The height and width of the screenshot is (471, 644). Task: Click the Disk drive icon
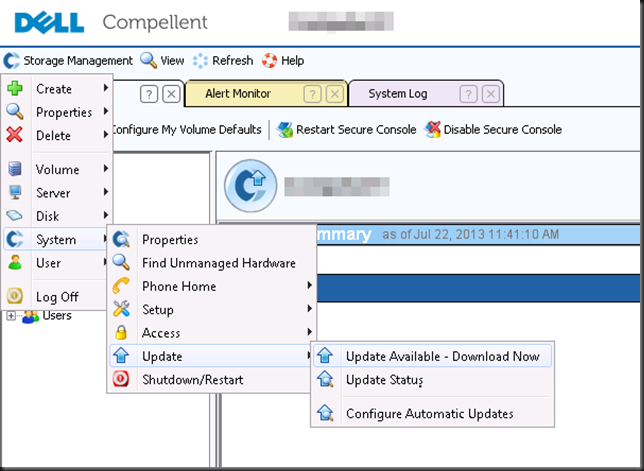tap(15, 216)
